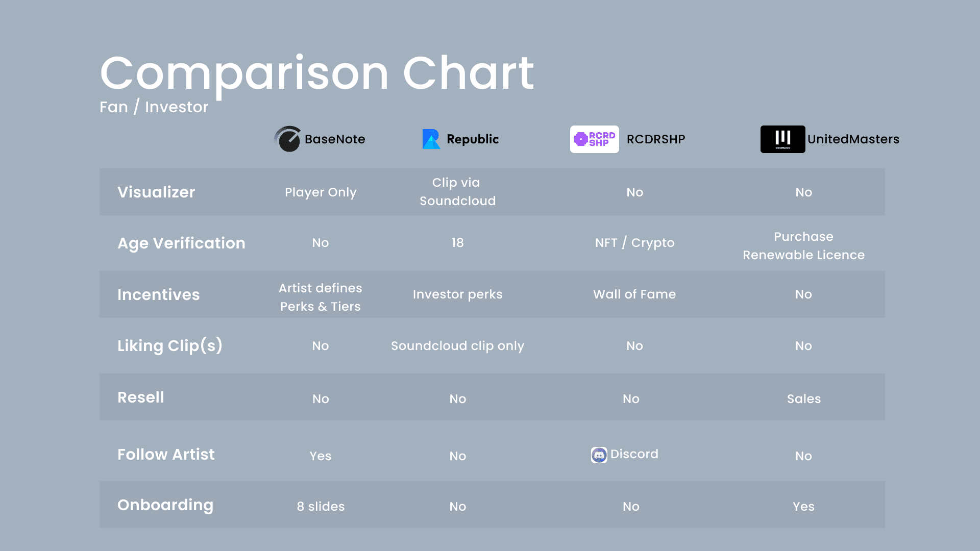Select the Comparison Chart title

click(317, 74)
